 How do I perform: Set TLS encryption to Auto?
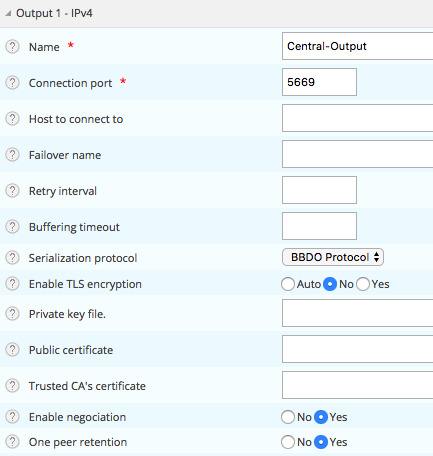(x=288, y=284)
